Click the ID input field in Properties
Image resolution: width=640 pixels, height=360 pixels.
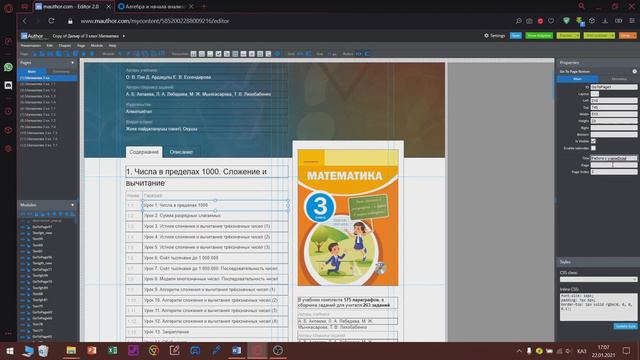point(613,87)
